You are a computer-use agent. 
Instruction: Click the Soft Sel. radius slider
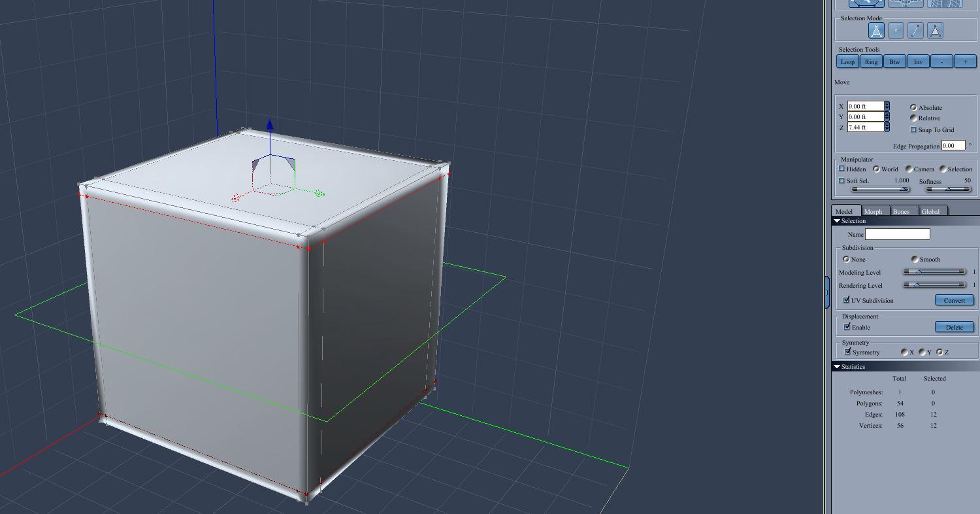click(880, 190)
